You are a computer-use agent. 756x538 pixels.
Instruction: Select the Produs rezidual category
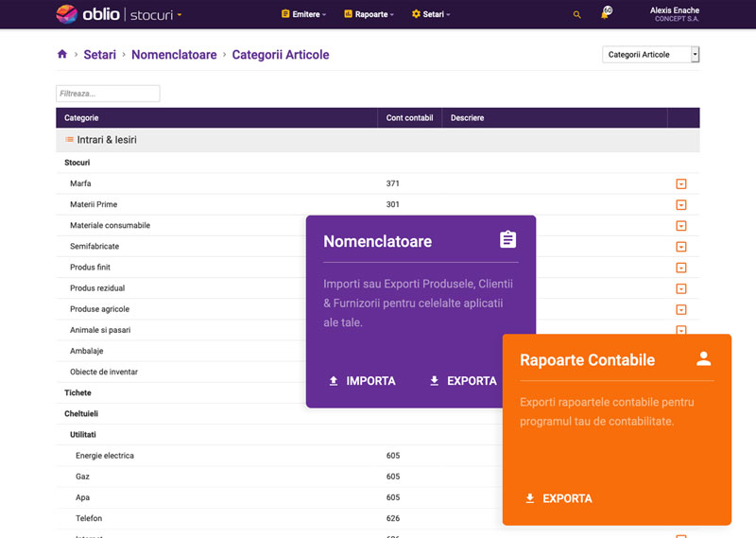tap(97, 288)
